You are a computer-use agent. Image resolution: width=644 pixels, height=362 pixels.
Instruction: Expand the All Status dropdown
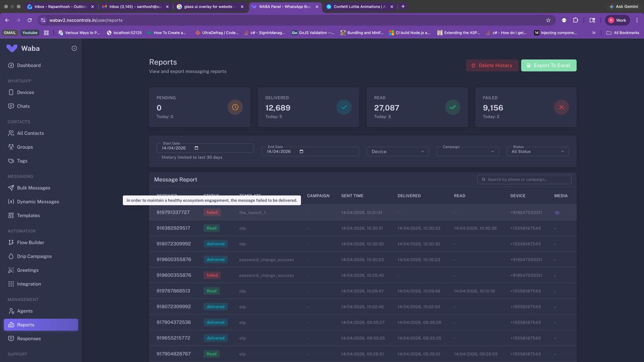coord(537,151)
